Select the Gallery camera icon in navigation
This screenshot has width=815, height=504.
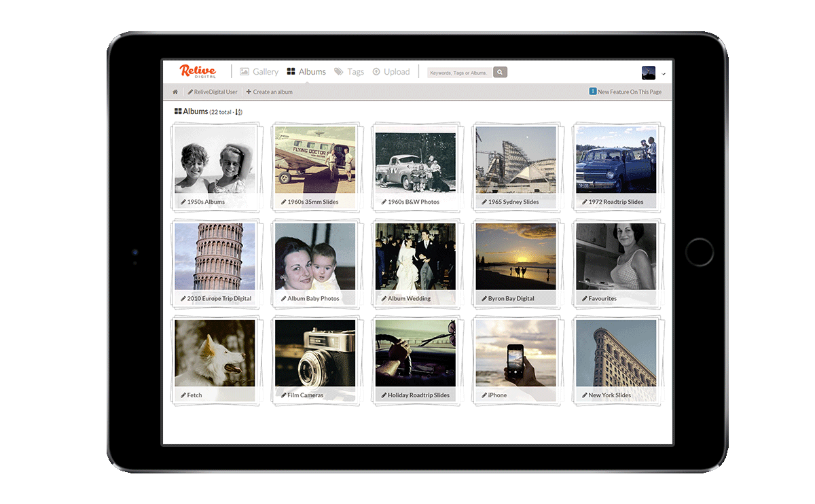point(244,71)
